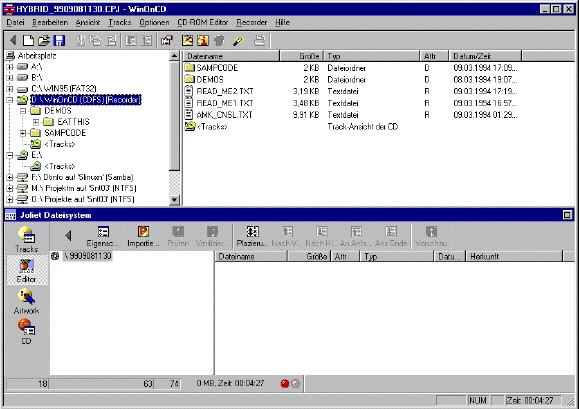Click the back arrow in the Joliet pane toolbar
The height and width of the screenshot is (409, 579).
pos(68,236)
